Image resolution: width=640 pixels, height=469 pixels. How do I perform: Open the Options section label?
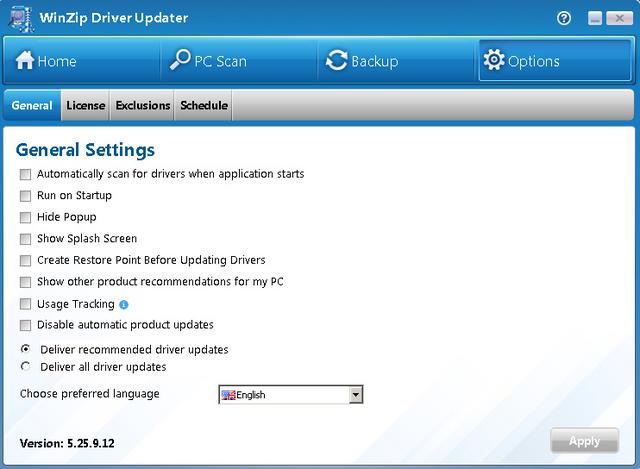(x=533, y=62)
